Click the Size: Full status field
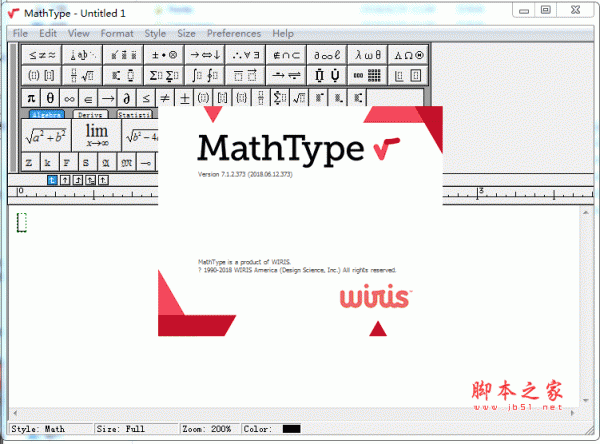The image size is (600, 444). [x=136, y=429]
